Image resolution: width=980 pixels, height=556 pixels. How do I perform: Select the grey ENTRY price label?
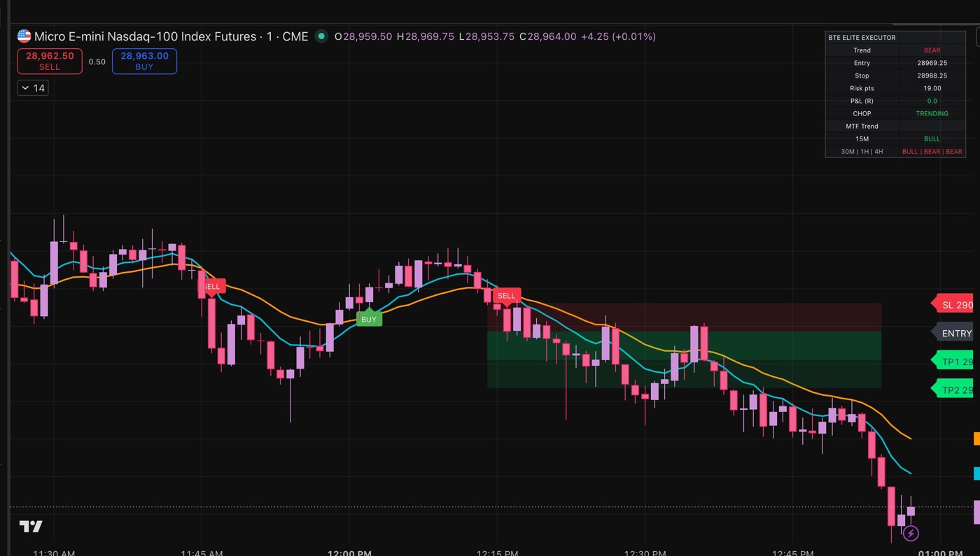(x=953, y=333)
